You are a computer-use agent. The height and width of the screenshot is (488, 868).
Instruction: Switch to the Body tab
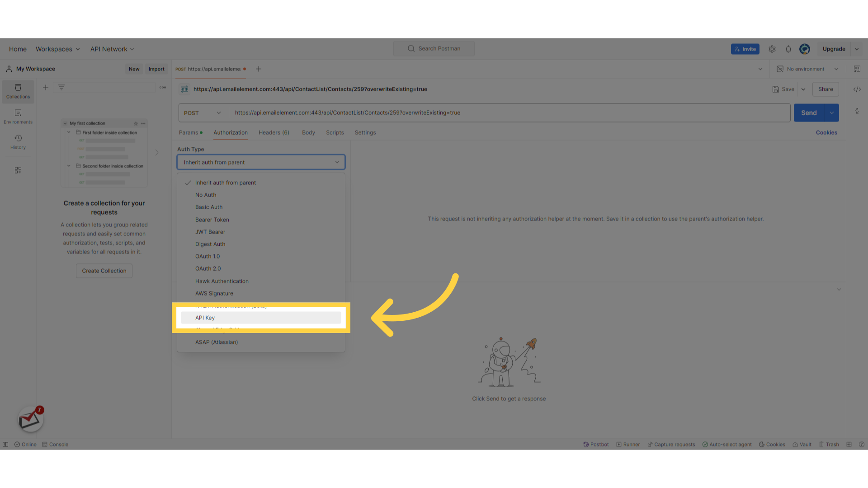(308, 132)
